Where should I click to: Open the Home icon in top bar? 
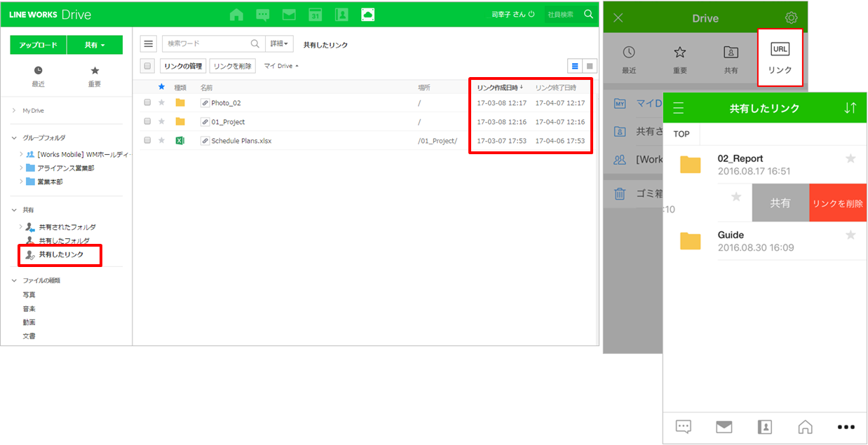coord(237,15)
